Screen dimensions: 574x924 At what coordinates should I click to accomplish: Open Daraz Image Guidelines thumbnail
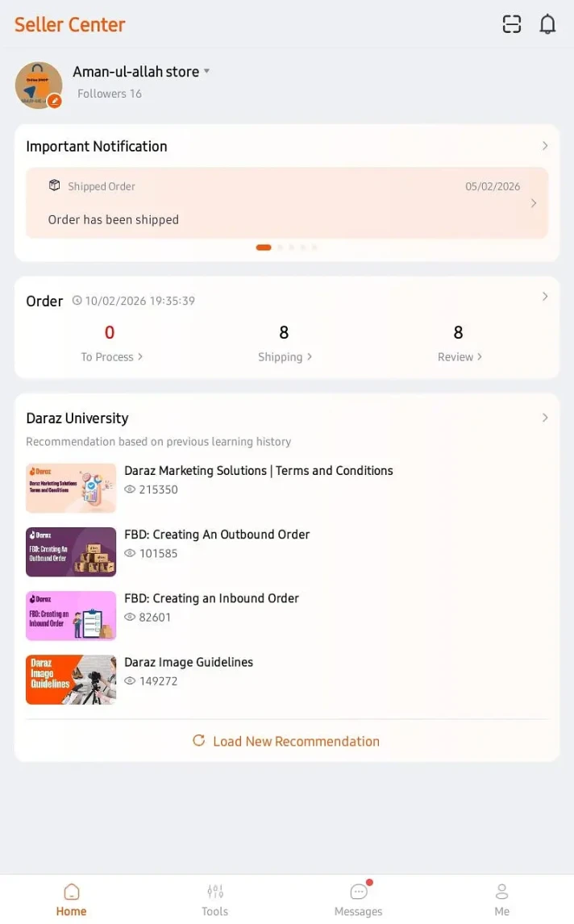[71, 680]
